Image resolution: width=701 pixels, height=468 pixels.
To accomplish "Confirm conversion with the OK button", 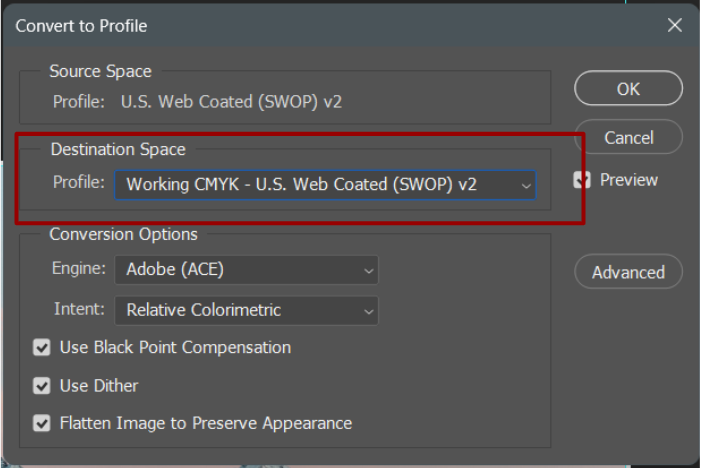I will [628, 89].
